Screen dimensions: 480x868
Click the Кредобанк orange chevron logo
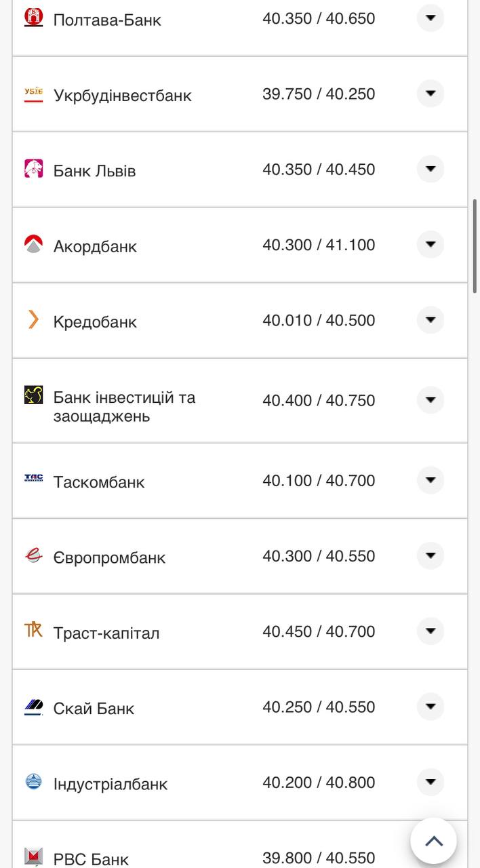(33, 320)
